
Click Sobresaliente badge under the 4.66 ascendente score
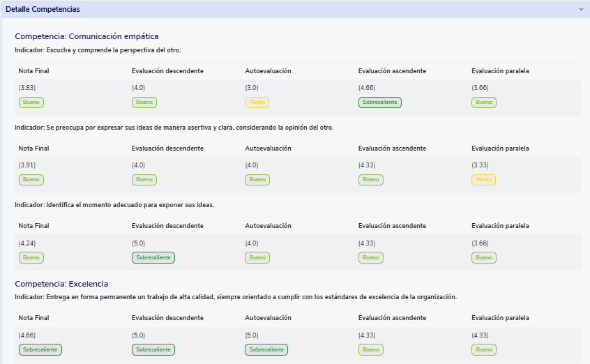379,103
